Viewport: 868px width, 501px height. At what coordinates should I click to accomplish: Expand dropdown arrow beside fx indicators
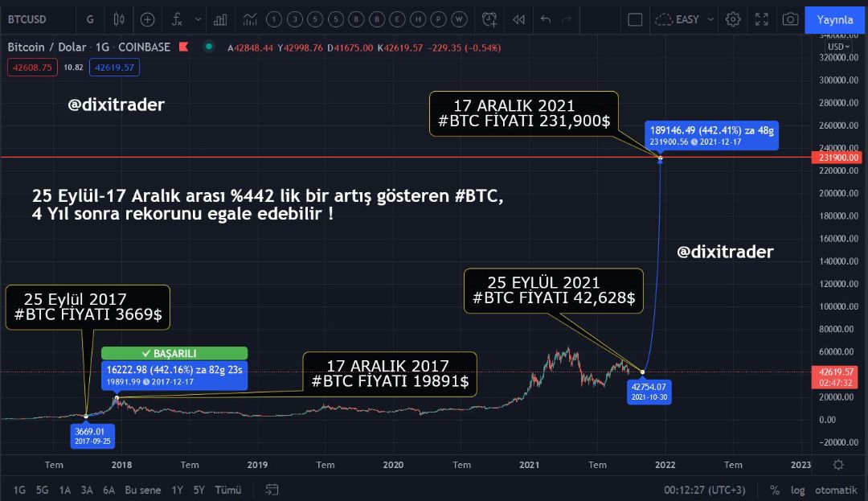(199, 19)
